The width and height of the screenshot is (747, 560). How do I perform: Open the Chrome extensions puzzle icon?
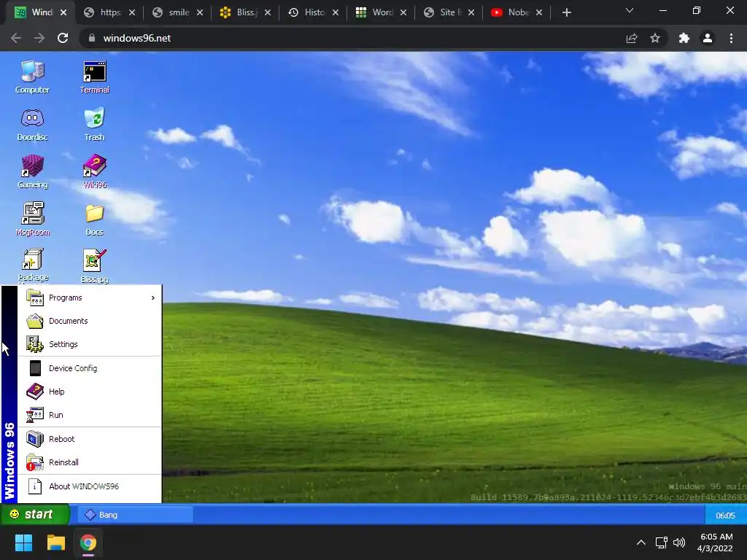click(684, 38)
